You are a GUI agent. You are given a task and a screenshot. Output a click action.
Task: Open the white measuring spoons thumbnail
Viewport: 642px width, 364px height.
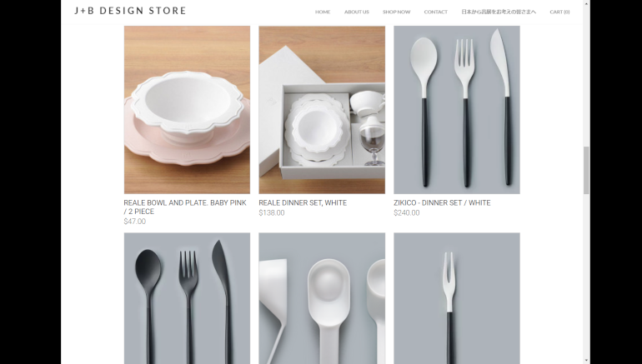322,298
